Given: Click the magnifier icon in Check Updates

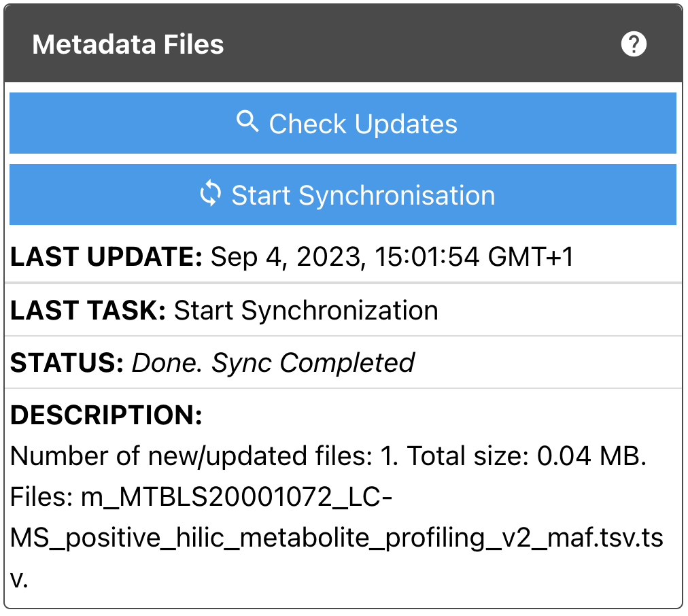Looking at the screenshot, I should [247, 122].
